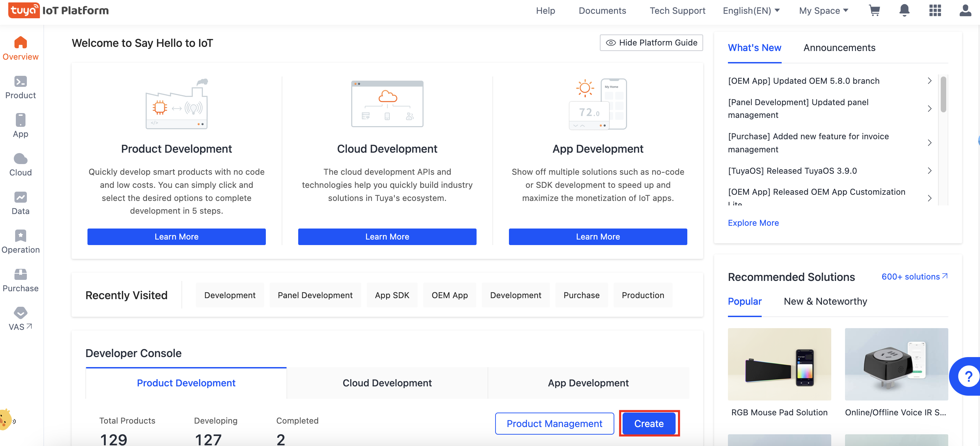Open the Tech Support menu item
Image resolution: width=980 pixels, height=446 pixels.
pos(677,11)
